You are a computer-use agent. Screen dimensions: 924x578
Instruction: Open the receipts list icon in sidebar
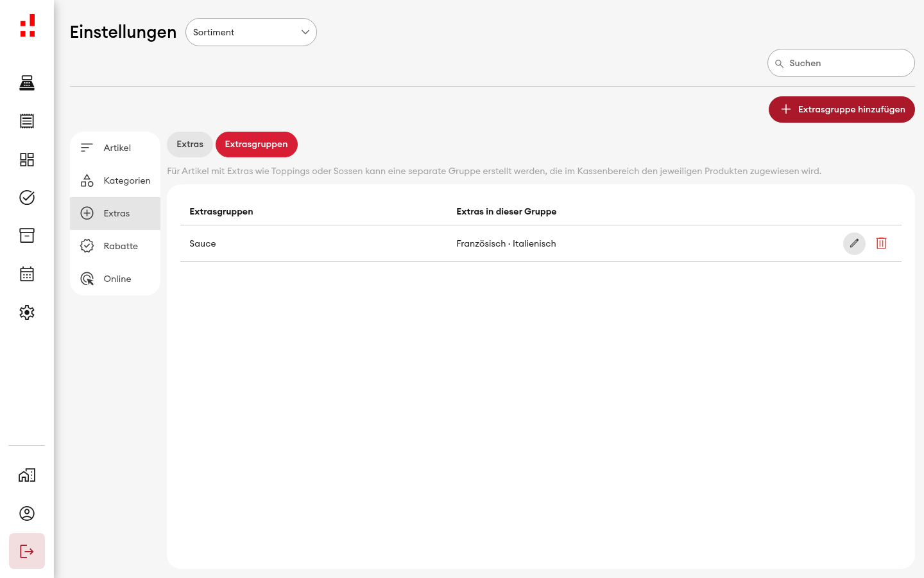(27, 121)
